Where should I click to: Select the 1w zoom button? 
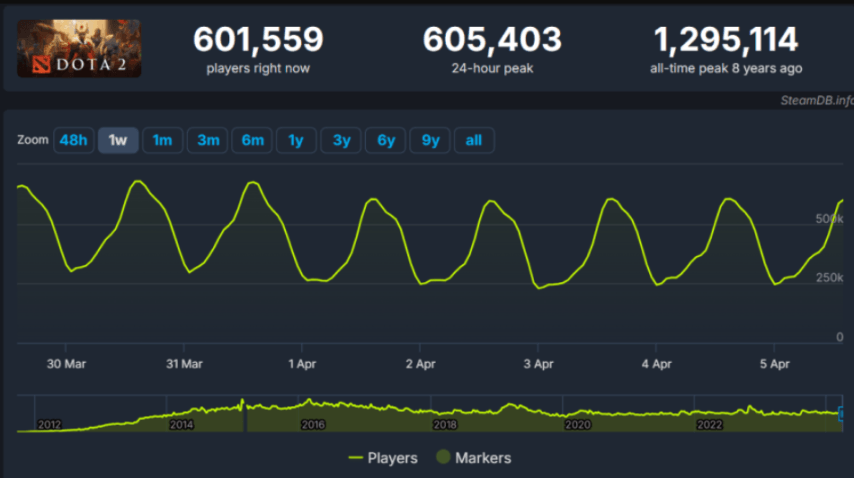(117, 140)
